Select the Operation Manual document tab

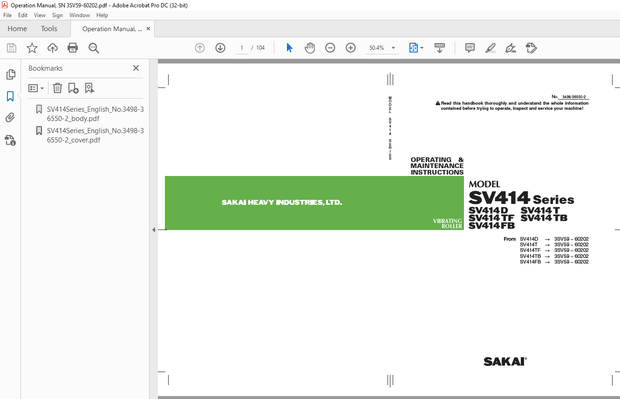[112, 29]
